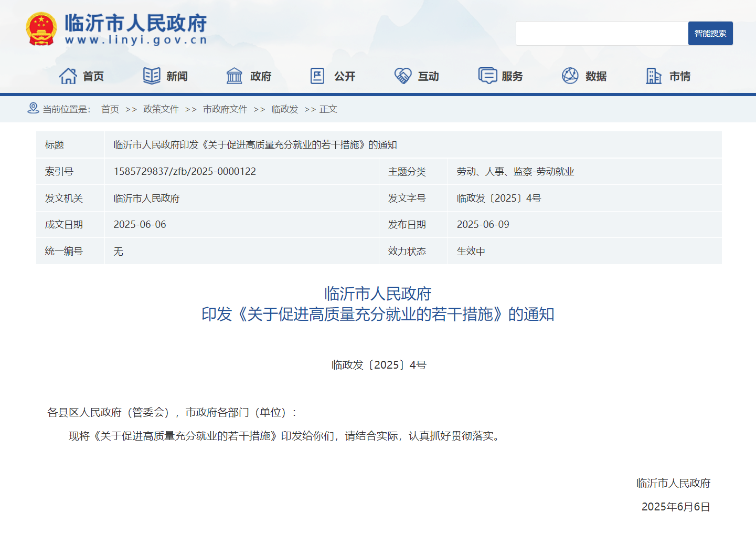Click the 互动 handshake heart icon
Viewport: 756px width, 533px height.
[403, 76]
